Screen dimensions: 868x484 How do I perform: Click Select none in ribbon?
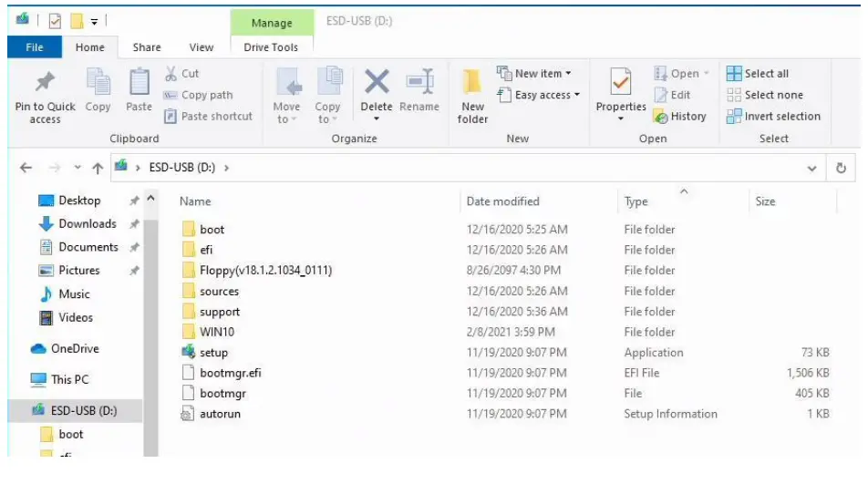click(x=764, y=95)
